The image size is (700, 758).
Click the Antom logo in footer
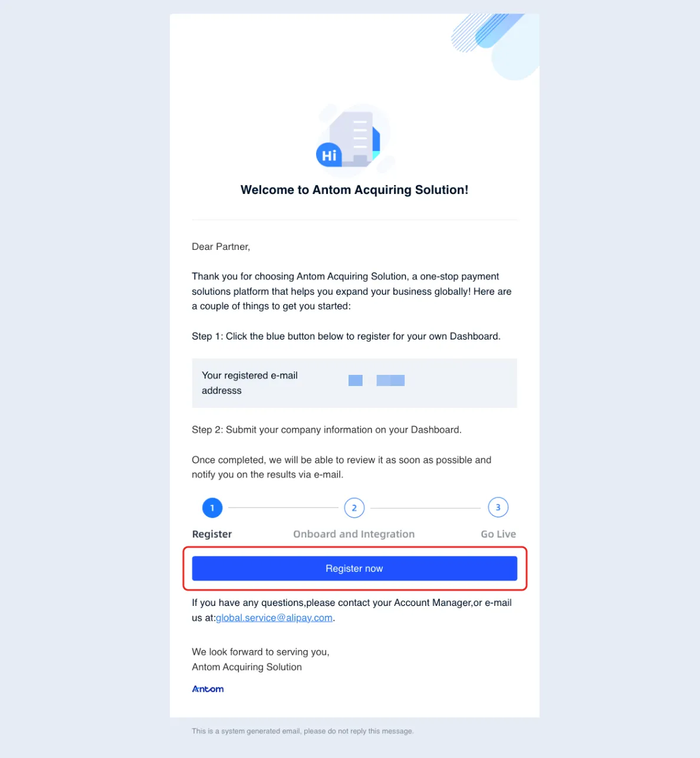(208, 688)
